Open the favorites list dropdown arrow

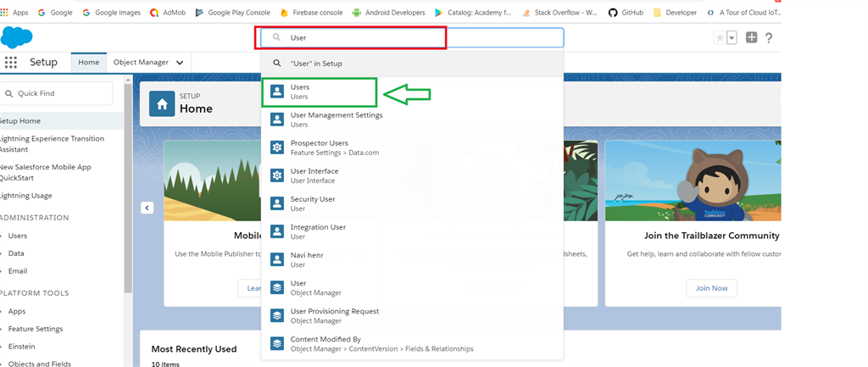[732, 37]
